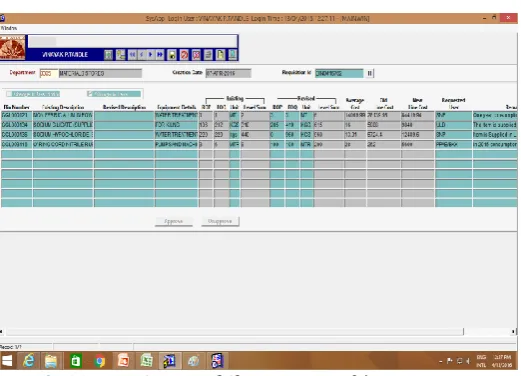Click into the Department code field
The height and width of the screenshot is (376, 521).
[x=48, y=73]
